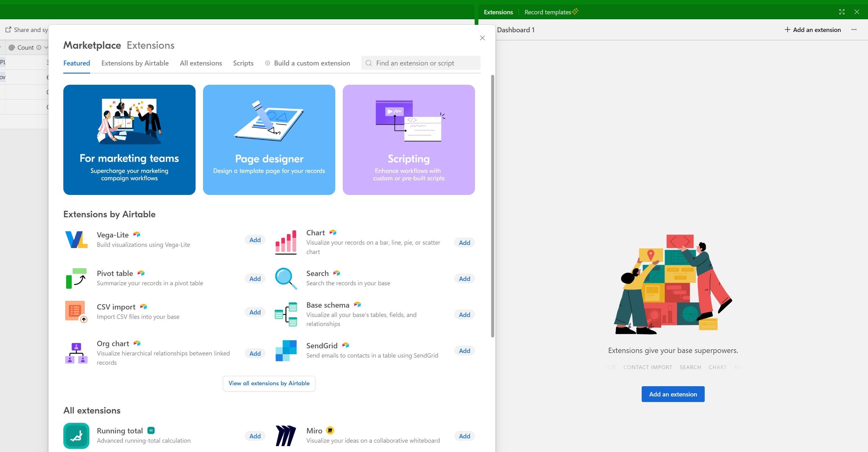Screen dimensions: 868x452
Task: Click the Count field info icon
Action: (x=39, y=47)
